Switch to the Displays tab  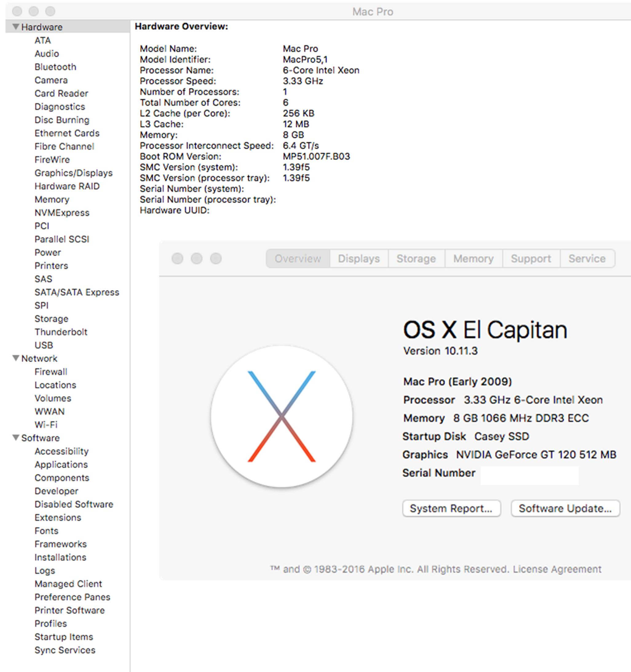tap(359, 259)
